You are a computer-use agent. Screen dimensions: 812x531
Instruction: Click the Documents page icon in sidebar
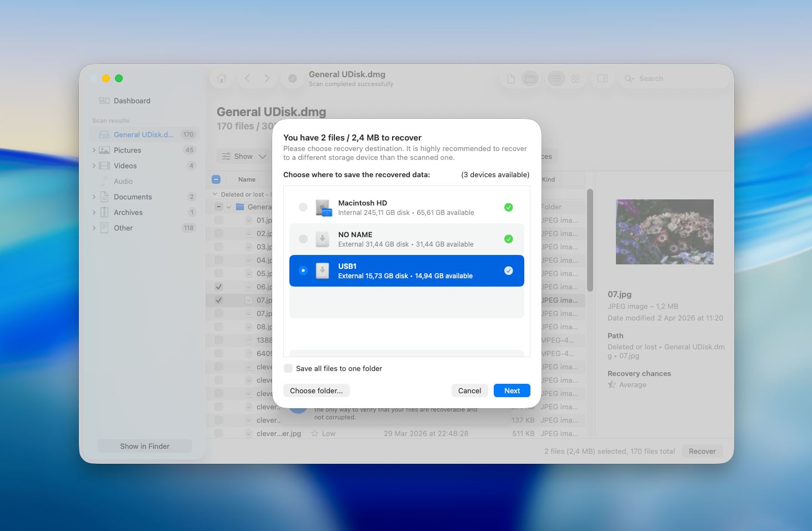(x=104, y=197)
